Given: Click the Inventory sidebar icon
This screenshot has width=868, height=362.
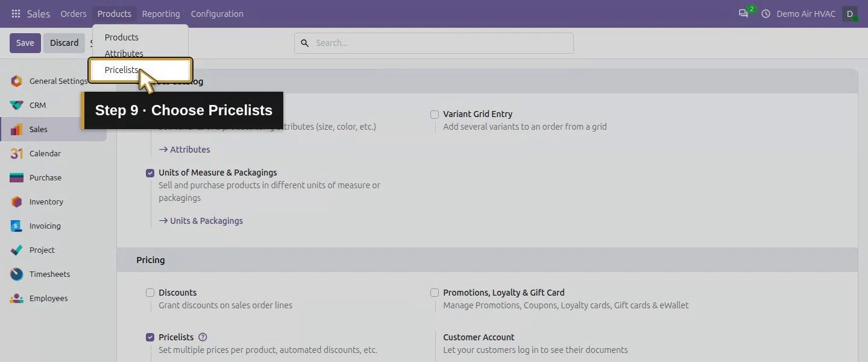Looking at the screenshot, I should (x=17, y=202).
